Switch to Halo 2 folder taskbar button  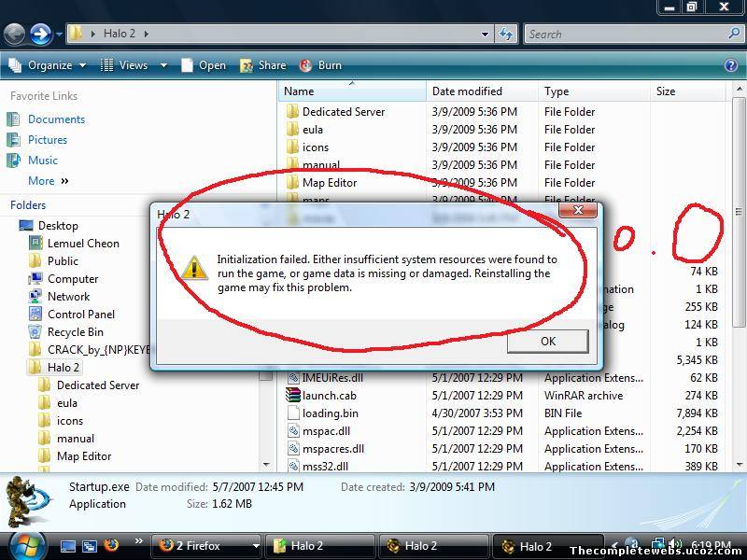pos(319,546)
